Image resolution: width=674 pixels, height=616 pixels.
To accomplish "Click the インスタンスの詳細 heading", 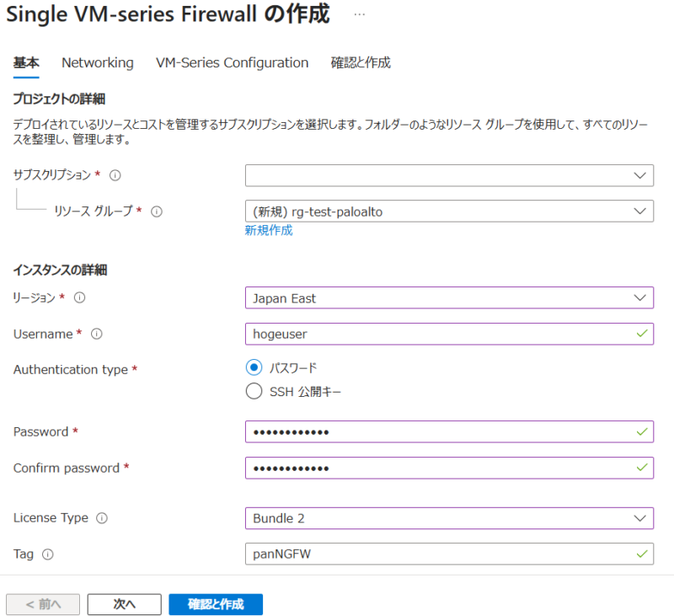I will pos(60,270).
